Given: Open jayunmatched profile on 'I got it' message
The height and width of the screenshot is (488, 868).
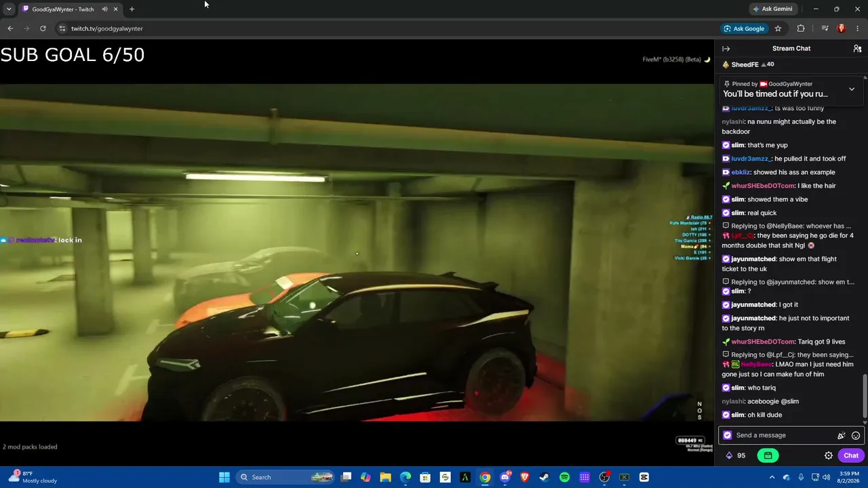Looking at the screenshot, I should pyautogui.click(x=753, y=305).
